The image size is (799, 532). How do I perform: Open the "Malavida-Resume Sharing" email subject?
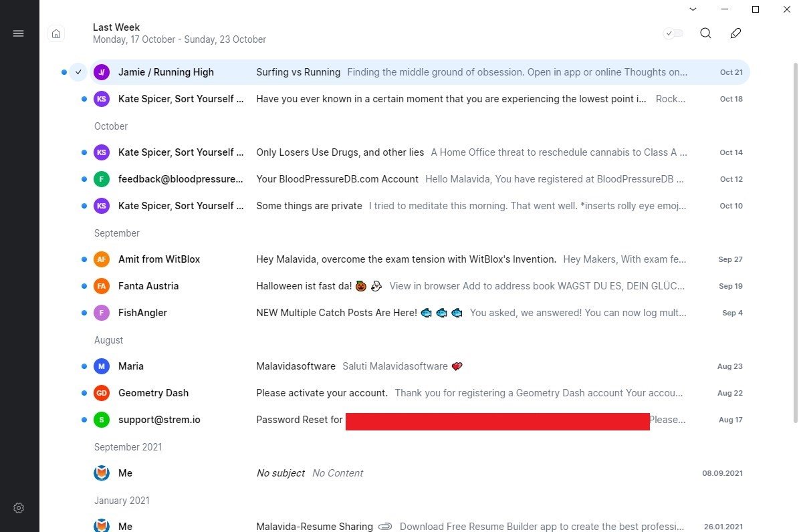(x=314, y=527)
